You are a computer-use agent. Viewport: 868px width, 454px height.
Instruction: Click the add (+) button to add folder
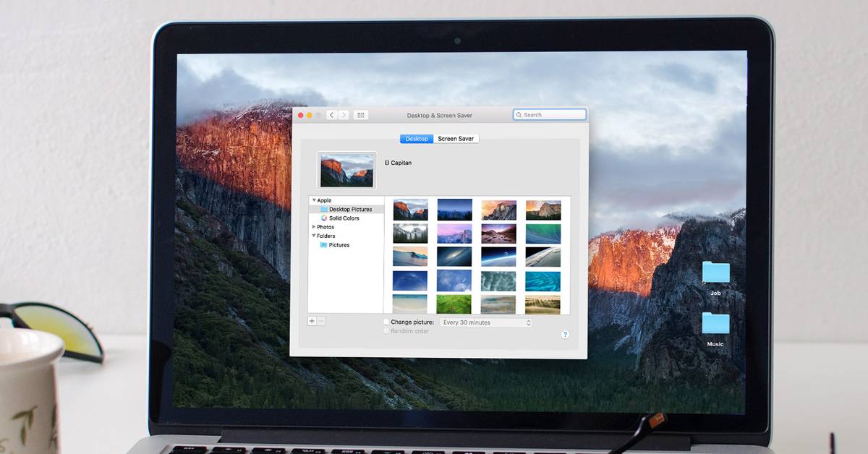[312, 321]
